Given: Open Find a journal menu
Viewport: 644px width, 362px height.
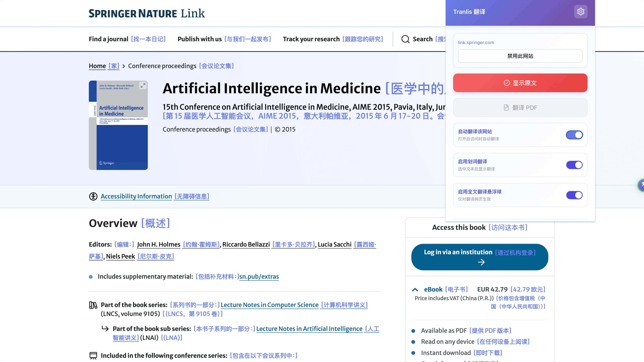Looking at the screenshot, I should coord(109,39).
